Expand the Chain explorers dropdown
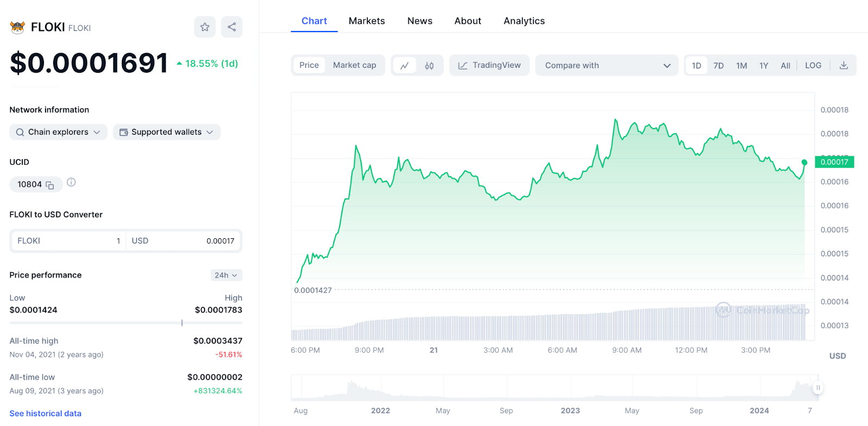Viewport: 868px width, 426px height. (58, 132)
